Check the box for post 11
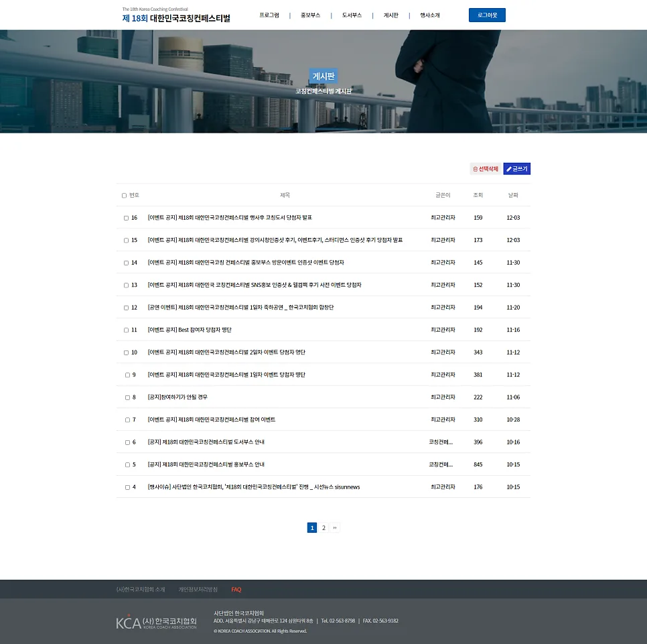 [x=127, y=330]
